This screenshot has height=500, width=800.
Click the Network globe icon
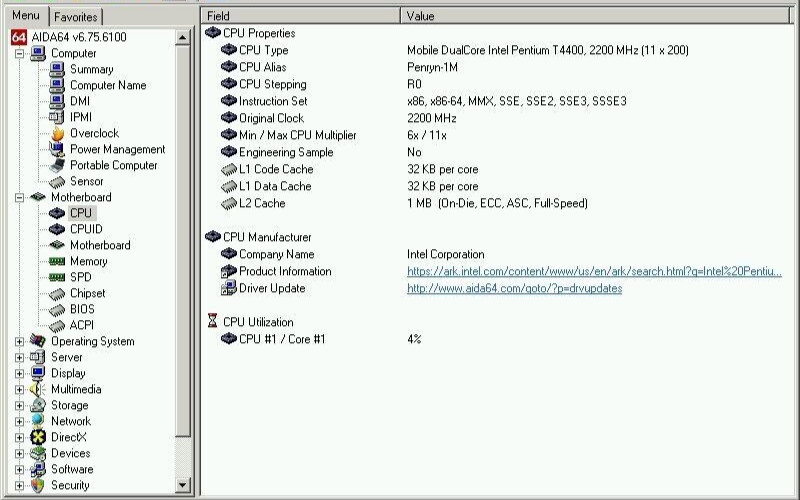point(38,421)
